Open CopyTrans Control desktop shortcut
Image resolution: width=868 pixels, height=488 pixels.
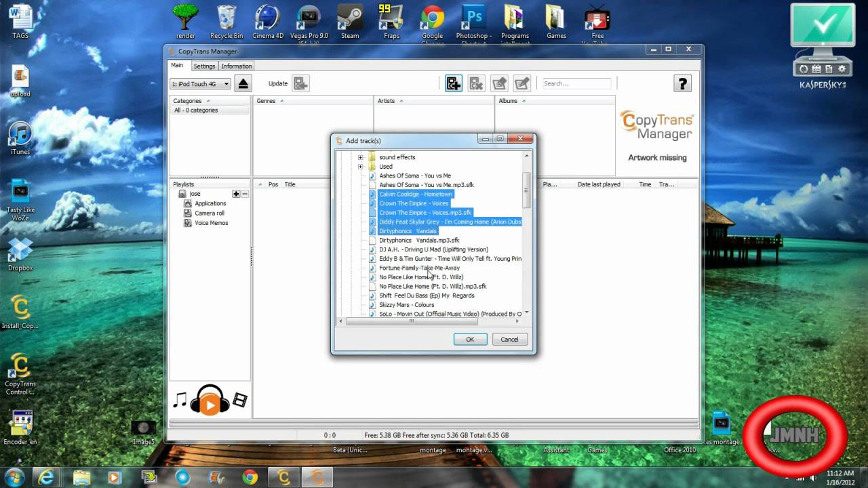(20, 375)
